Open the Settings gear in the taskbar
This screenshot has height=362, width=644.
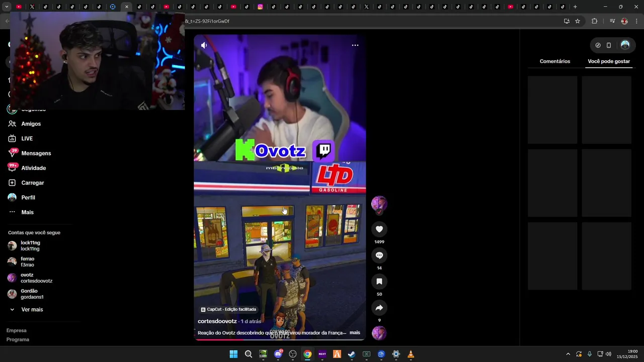396,354
